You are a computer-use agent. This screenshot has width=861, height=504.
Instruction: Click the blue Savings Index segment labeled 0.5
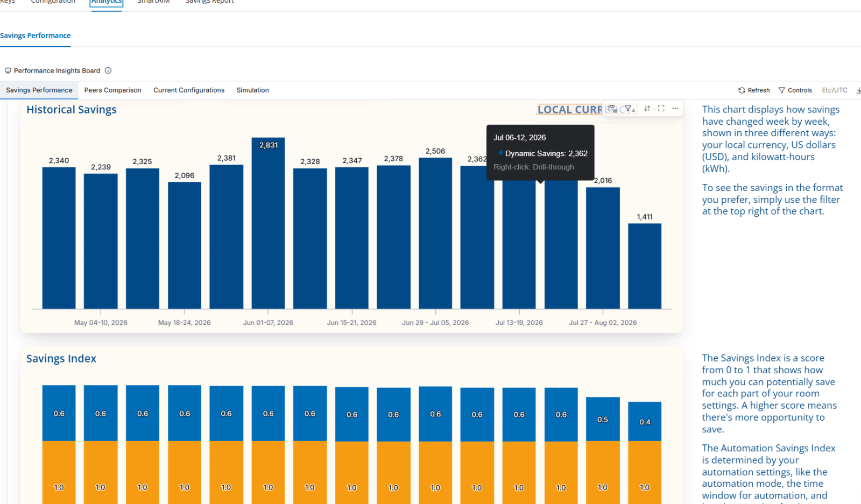pos(603,419)
